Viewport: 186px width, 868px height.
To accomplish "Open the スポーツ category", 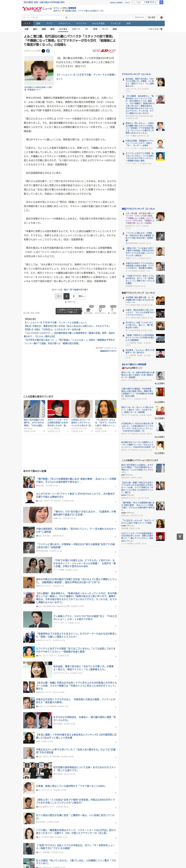I will (x=76, y=29).
